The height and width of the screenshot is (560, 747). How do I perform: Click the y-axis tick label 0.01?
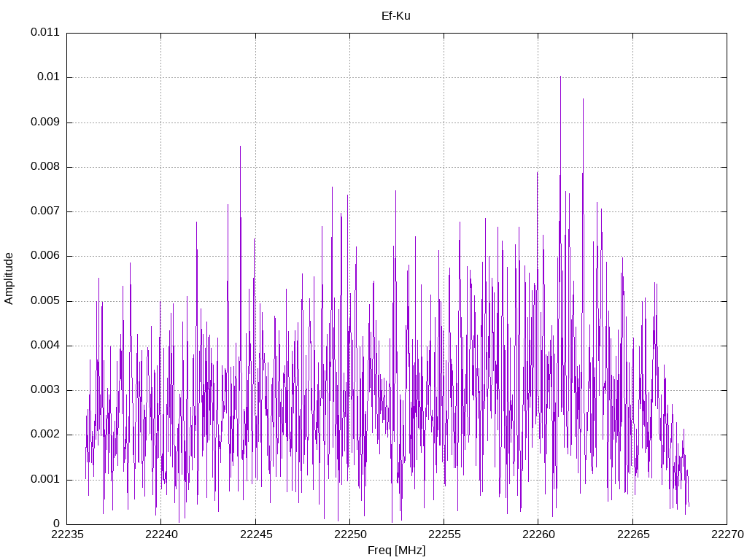tap(49, 77)
